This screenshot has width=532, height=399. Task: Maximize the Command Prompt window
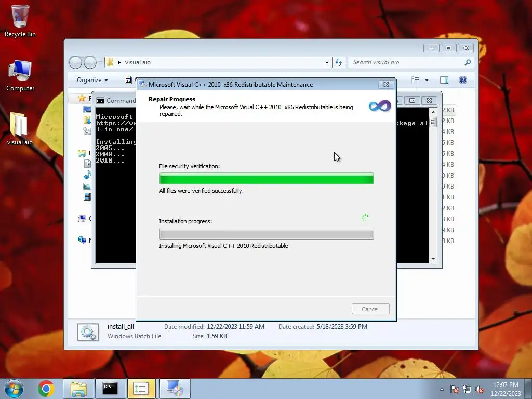point(412,100)
